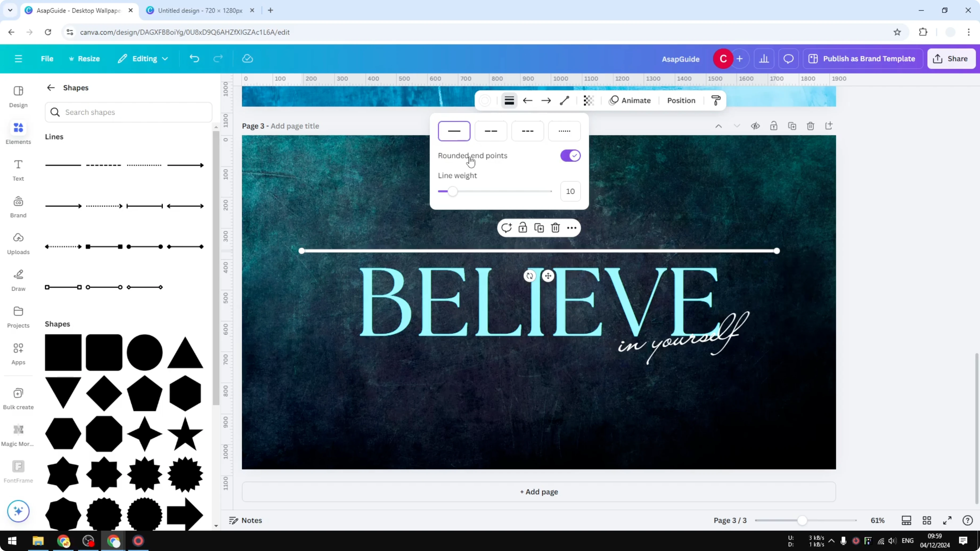Toggle off Rounded end points
This screenshot has width=980, height=551.
point(570,155)
